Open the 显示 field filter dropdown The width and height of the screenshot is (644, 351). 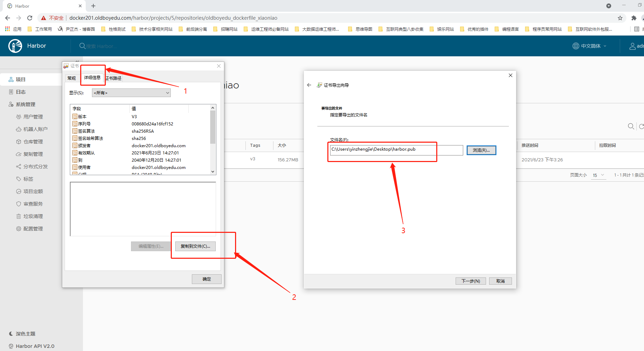[x=131, y=93]
